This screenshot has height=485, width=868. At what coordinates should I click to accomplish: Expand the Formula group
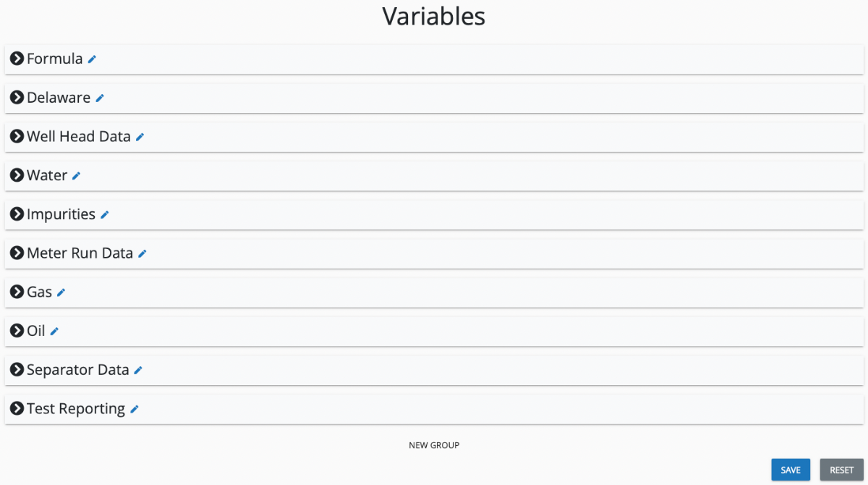[x=17, y=59]
